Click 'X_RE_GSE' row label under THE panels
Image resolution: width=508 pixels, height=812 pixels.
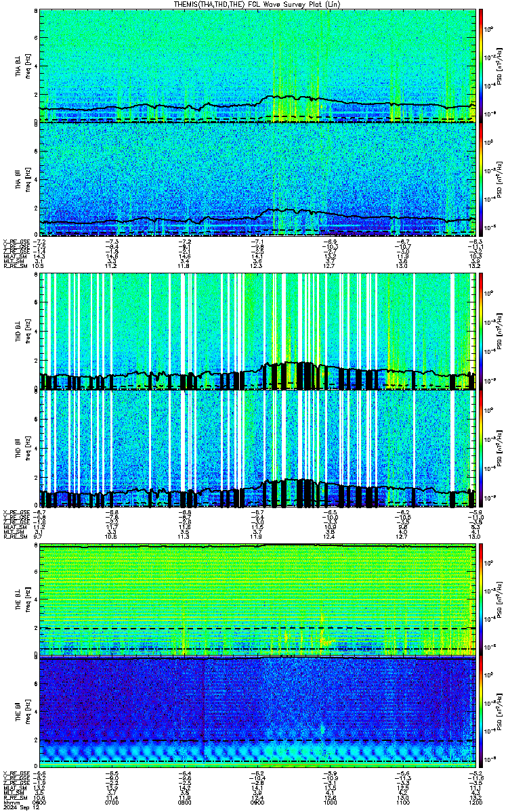pos(16,772)
